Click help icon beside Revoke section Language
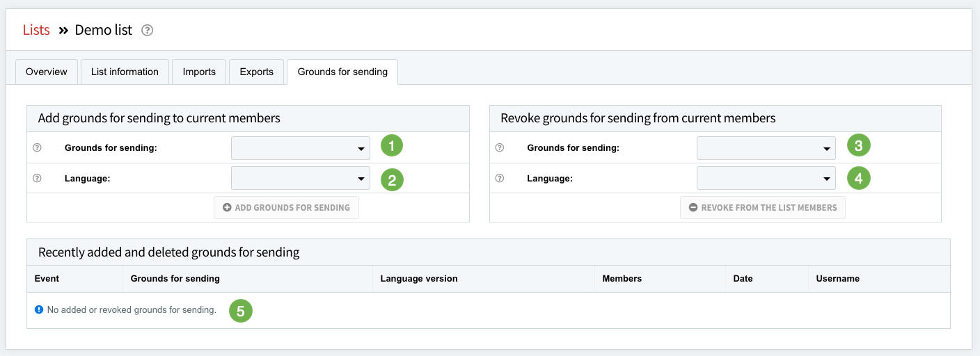Viewport: 980px width, 356px height. (x=499, y=178)
